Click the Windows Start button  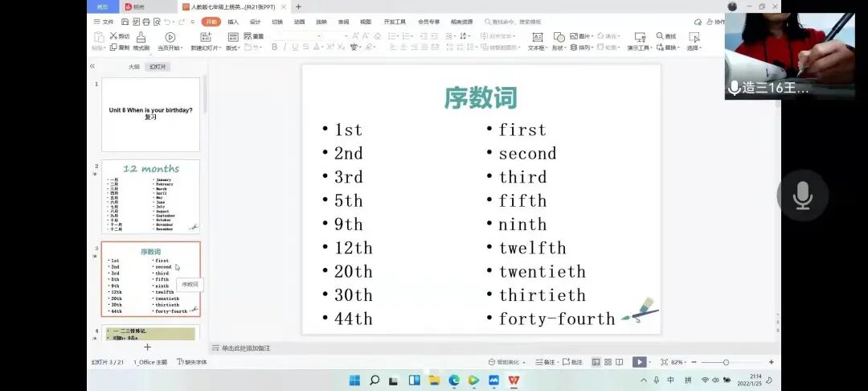point(355,380)
